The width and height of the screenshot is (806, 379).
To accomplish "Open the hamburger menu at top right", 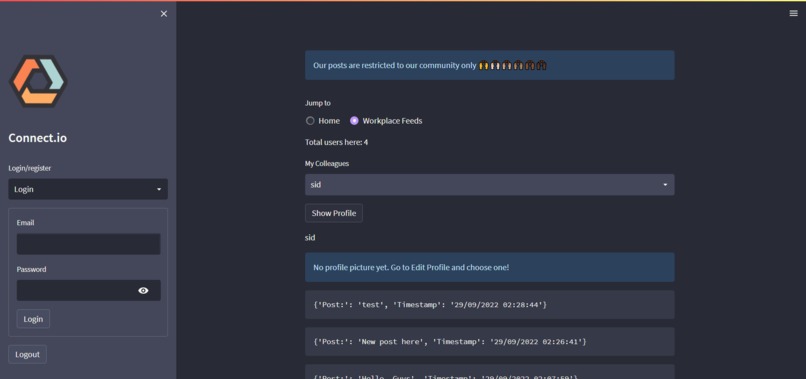I will coord(793,13).
